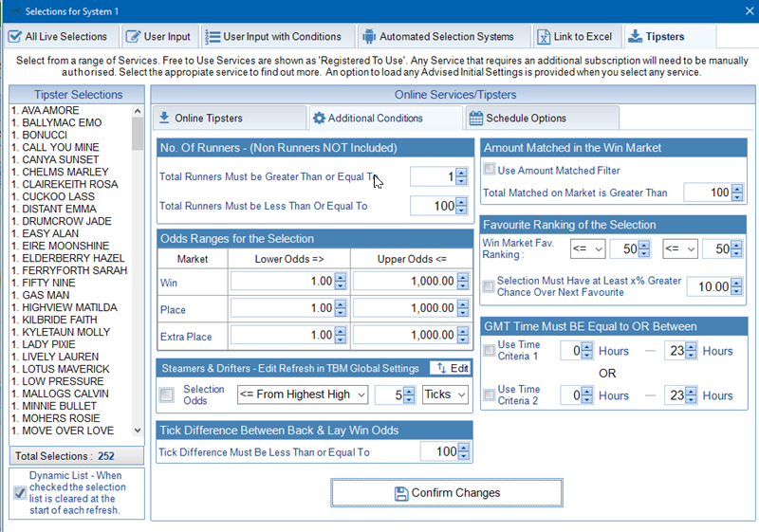This screenshot has width=759, height=532.
Task: Switch to Automated Selection Systems tab
Action: 444,37
